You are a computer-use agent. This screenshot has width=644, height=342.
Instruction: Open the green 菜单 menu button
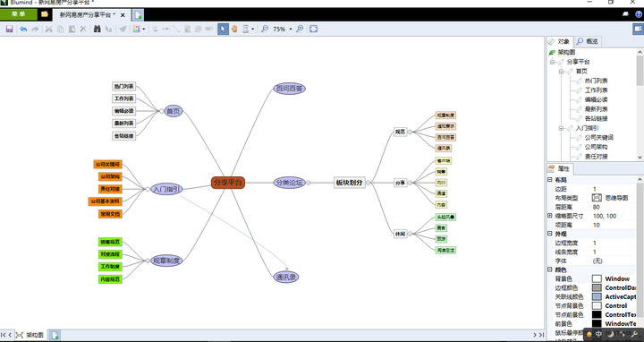click(19, 14)
